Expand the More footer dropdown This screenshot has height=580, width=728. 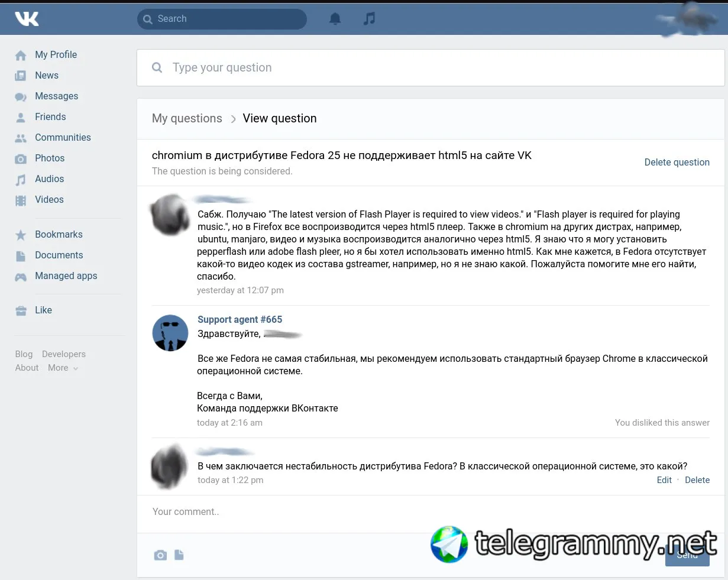[63, 368]
